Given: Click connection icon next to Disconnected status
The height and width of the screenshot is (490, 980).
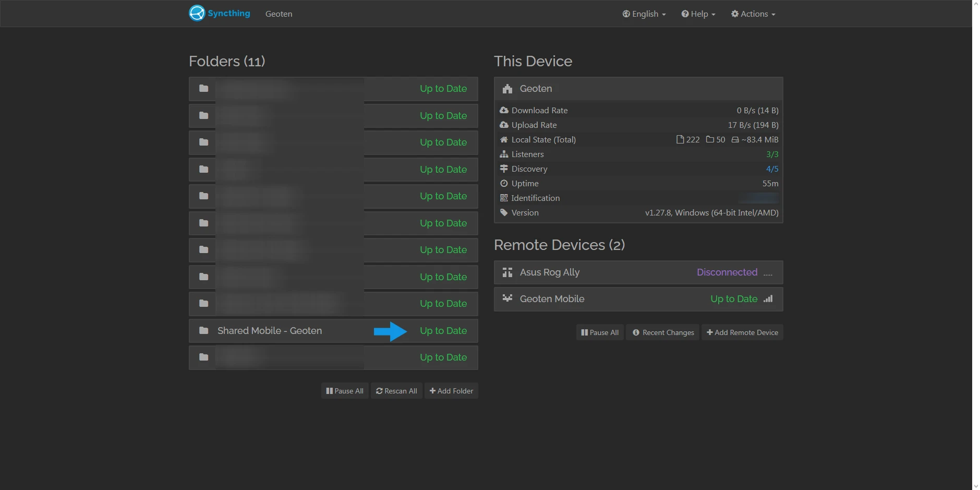Looking at the screenshot, I should pyautogui.click(x=768, y=273).
